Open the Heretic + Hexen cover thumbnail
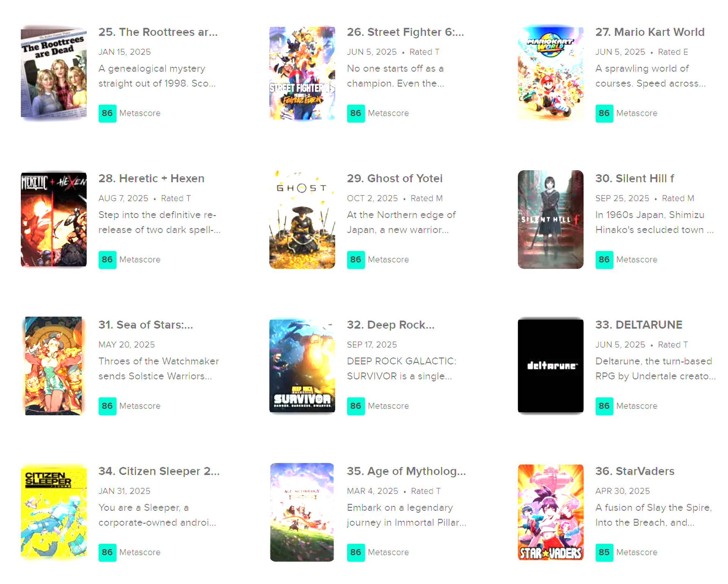The width and height of the screenshot is (728, 584). (53, 220)
